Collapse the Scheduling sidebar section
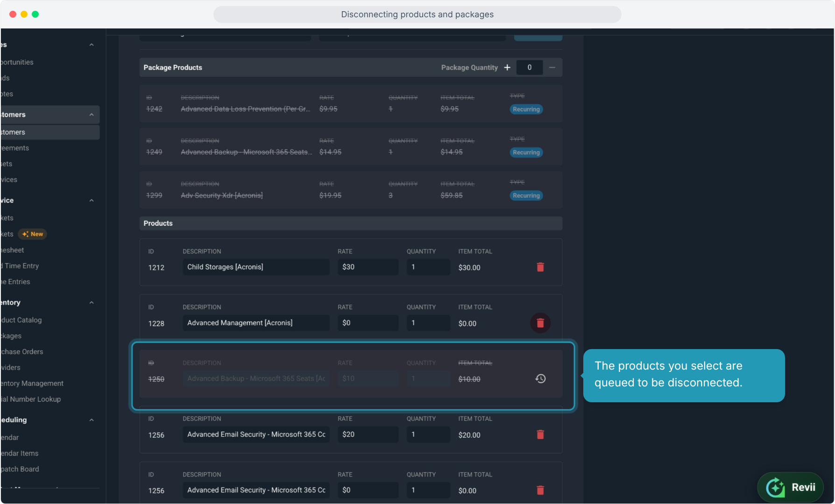 92,420
